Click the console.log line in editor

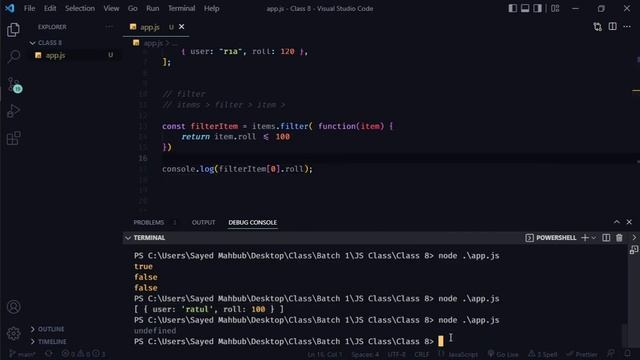click(x=237, y=169)
